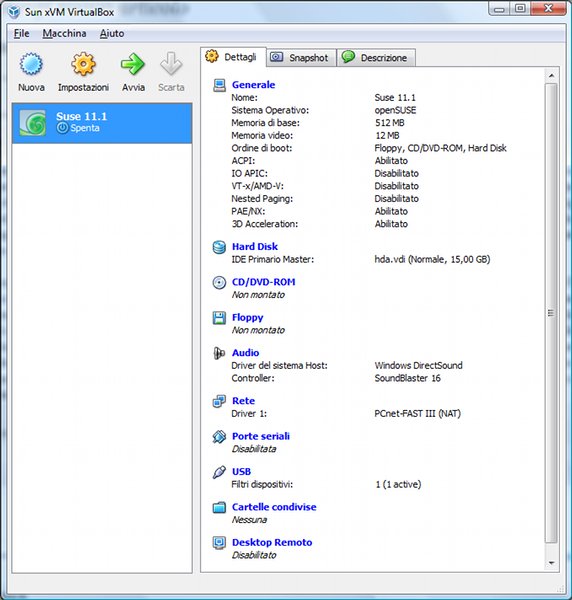The width and height of the screenshot is (572, 600).
Task: Click the Cartelle condivise folder icon
Action: 219,507
